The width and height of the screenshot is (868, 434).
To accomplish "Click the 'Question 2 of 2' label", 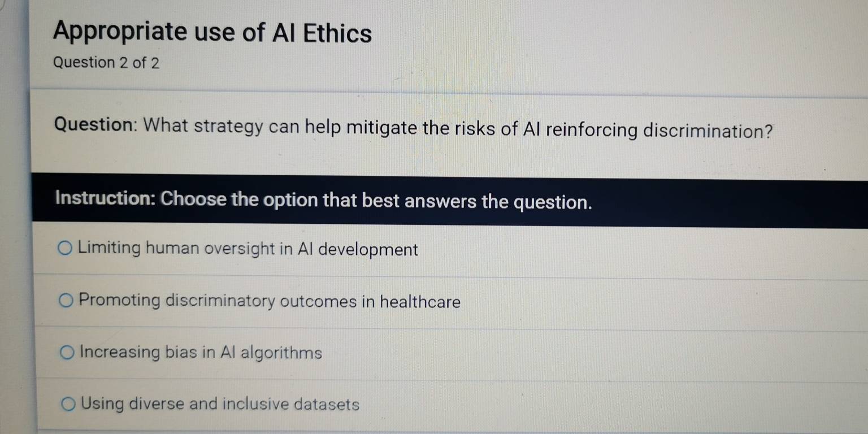I will 105,62.
